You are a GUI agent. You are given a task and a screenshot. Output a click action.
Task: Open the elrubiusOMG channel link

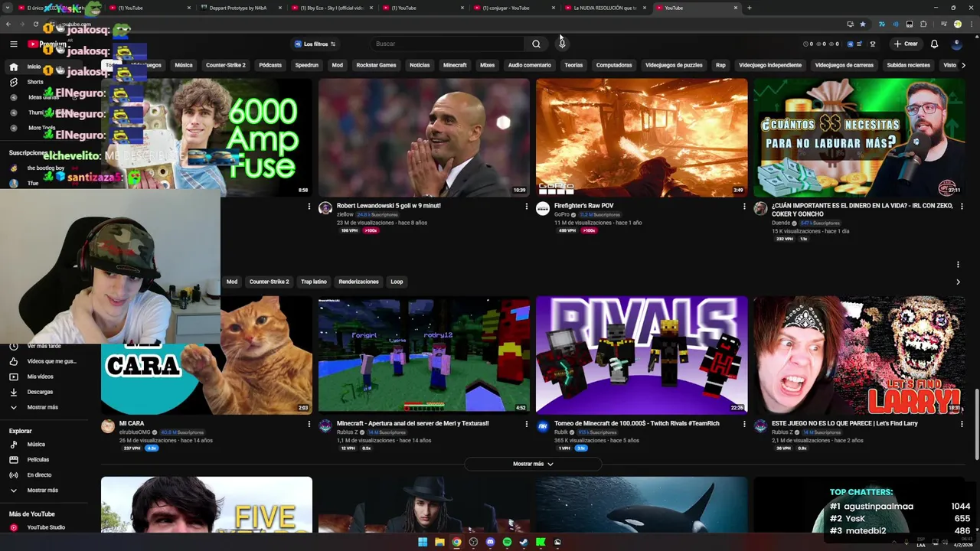point(135,432)
